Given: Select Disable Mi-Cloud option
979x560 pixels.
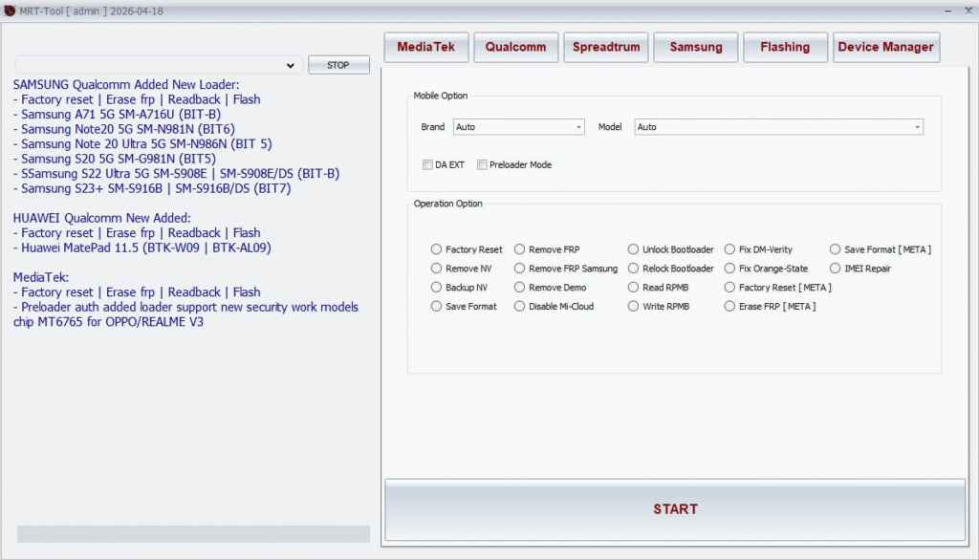Looking at the screenshot, I should [x=520, y=307].
